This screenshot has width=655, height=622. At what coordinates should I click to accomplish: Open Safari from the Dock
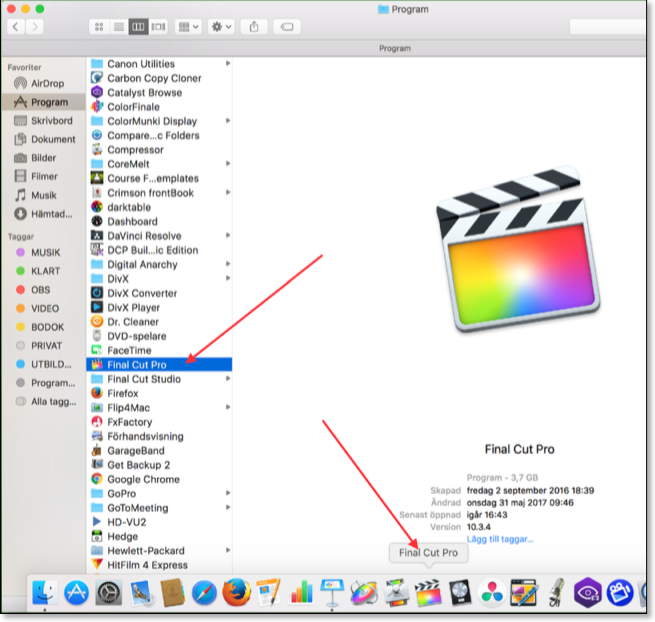click(204, 592)
